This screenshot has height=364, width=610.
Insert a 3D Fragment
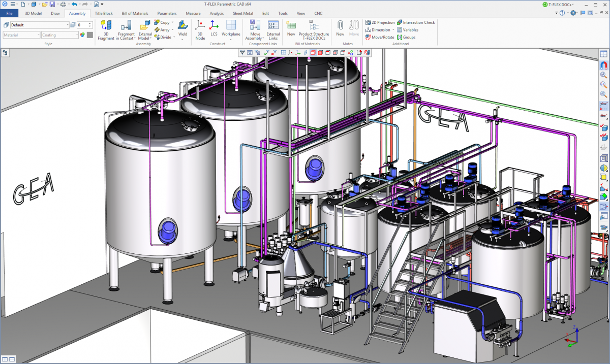tap(106, 30)
